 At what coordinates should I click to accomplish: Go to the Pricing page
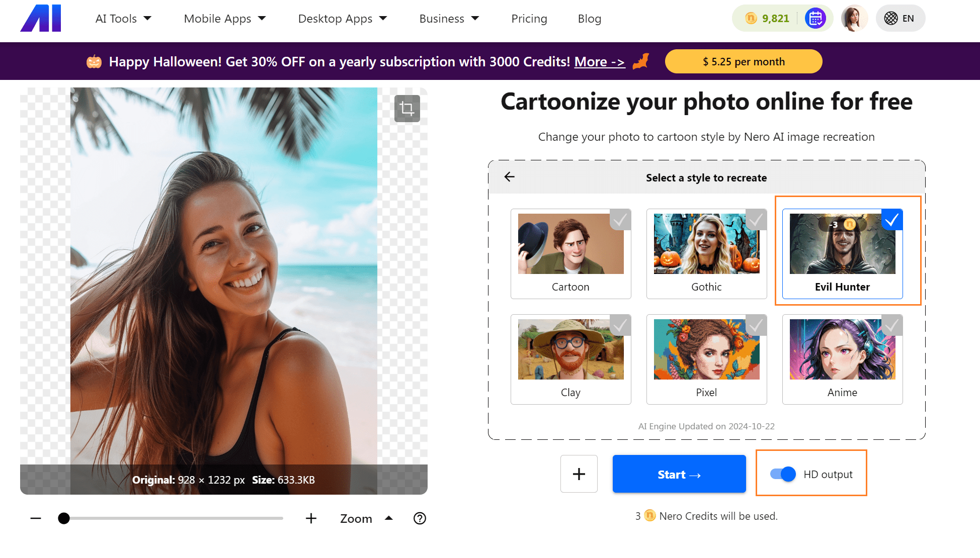click(529, 19)
